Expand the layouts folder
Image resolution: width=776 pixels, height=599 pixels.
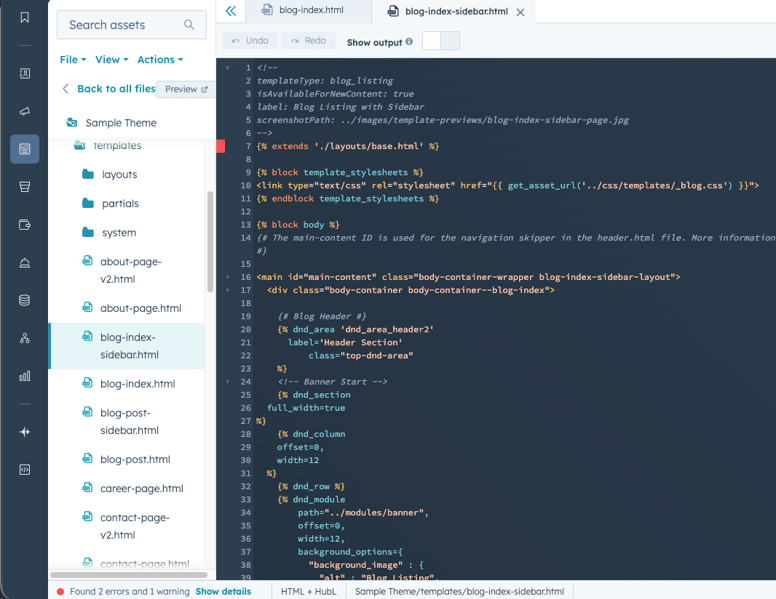pos(109,174)
